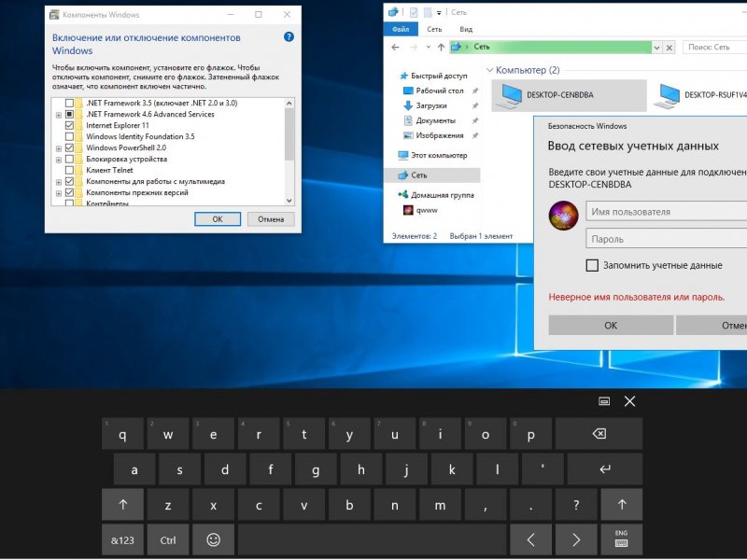Switch the ENG keyboard language layout

pyautogui.click(x=622, y=540)
